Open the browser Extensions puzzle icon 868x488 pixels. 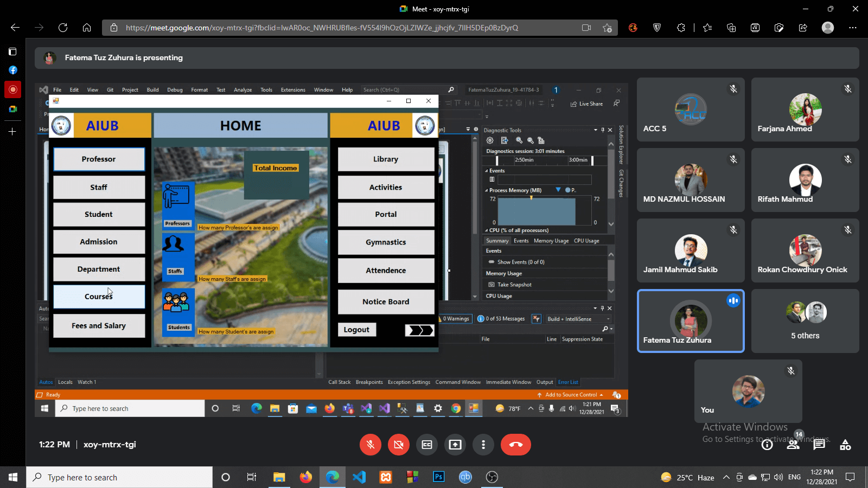coord(681,28)
